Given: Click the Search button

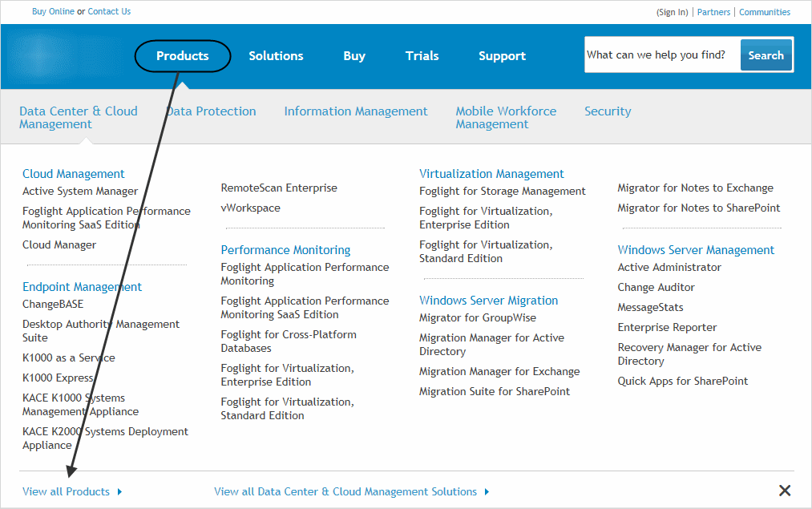Looking at the screenshot, I should point(766,55).
